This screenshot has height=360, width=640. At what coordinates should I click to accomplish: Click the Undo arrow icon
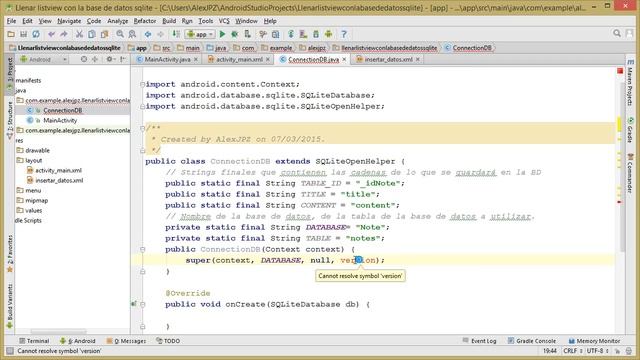[51, 34]
